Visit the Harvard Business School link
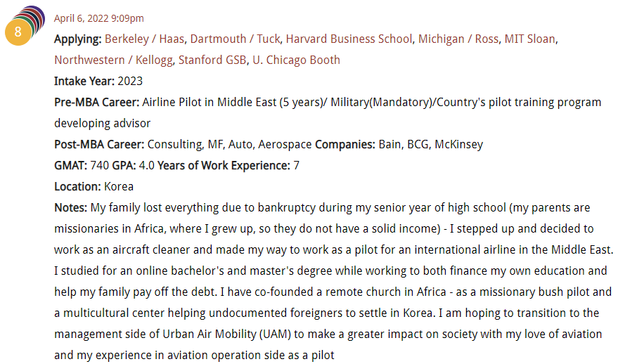The height and width of the screenshot is (364, 618). tap(349, 39)
